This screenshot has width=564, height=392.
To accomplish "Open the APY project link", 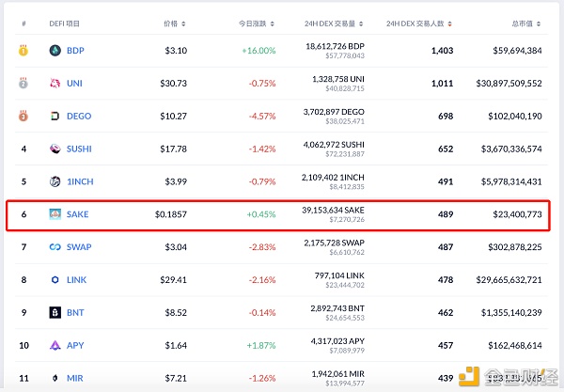I will click(x=75, y=345).
